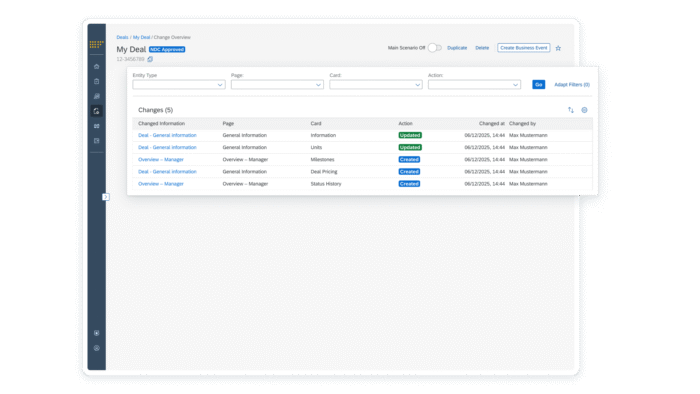
Task: Copy the deal ID 12-3456789 with copy icon
Action: (150, 59)
